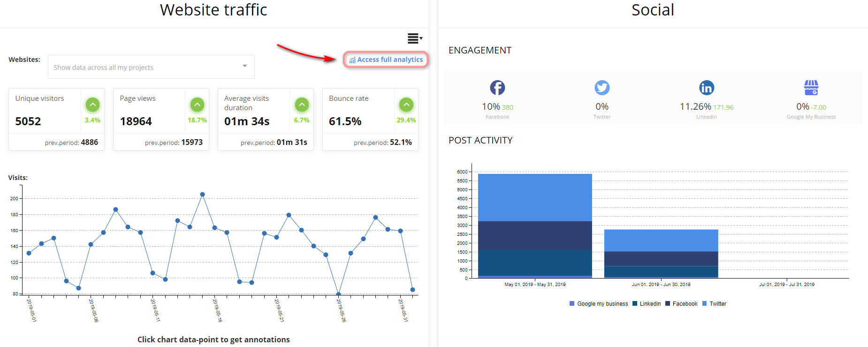Click Unique visitors green up-arrow icon
The image size is (868, 347).
(x=92, y=105)
